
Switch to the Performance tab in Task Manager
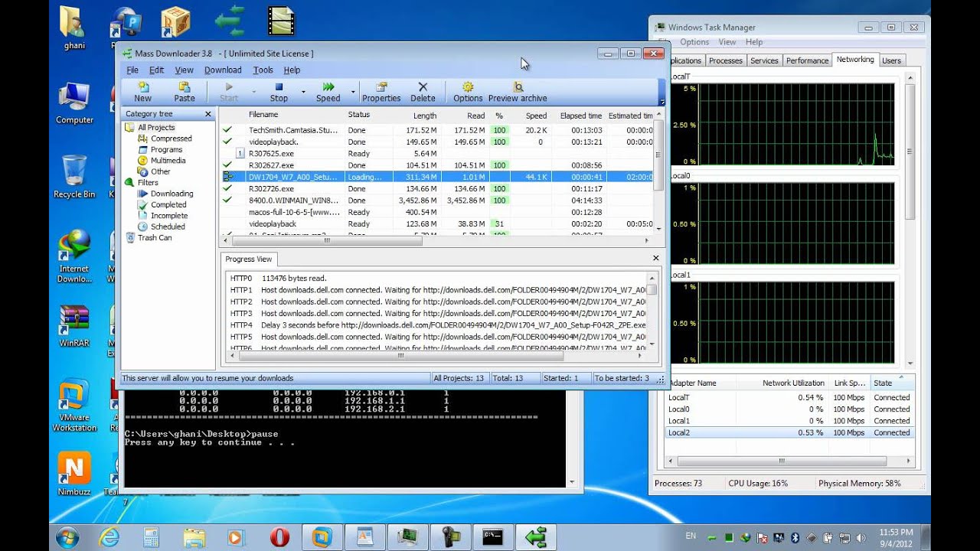tap(807, 60)
